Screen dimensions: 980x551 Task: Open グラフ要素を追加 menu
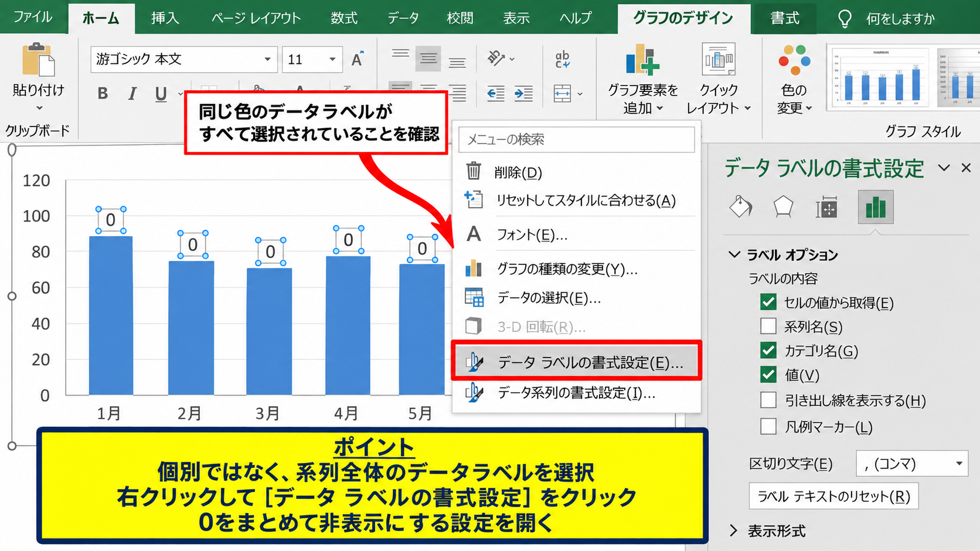click(642, 79)
